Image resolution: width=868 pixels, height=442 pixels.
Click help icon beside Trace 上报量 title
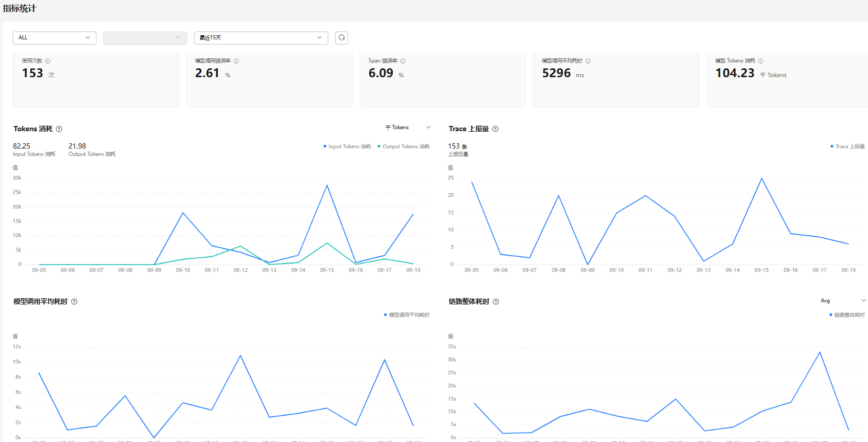(x=496, y=129)
